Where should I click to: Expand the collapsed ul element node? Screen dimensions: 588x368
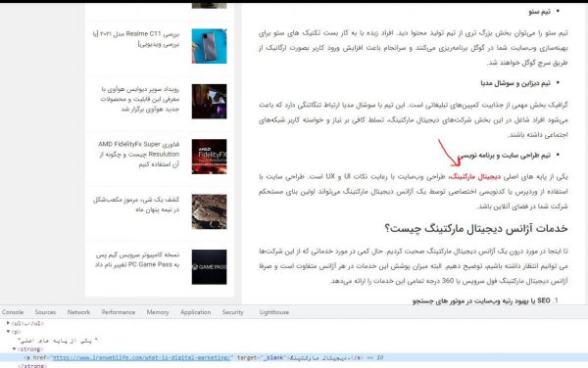tap(8, 323)
